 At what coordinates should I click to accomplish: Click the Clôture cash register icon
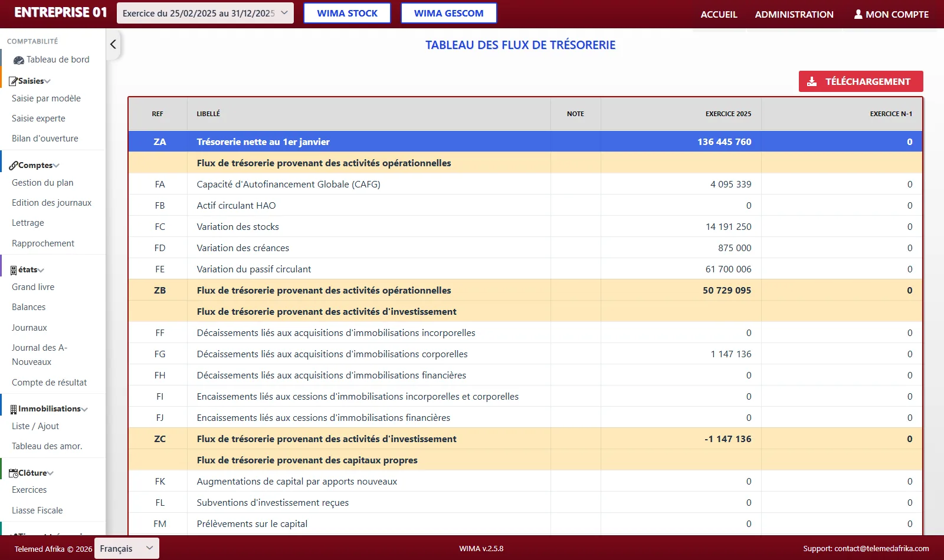(14, 473)
